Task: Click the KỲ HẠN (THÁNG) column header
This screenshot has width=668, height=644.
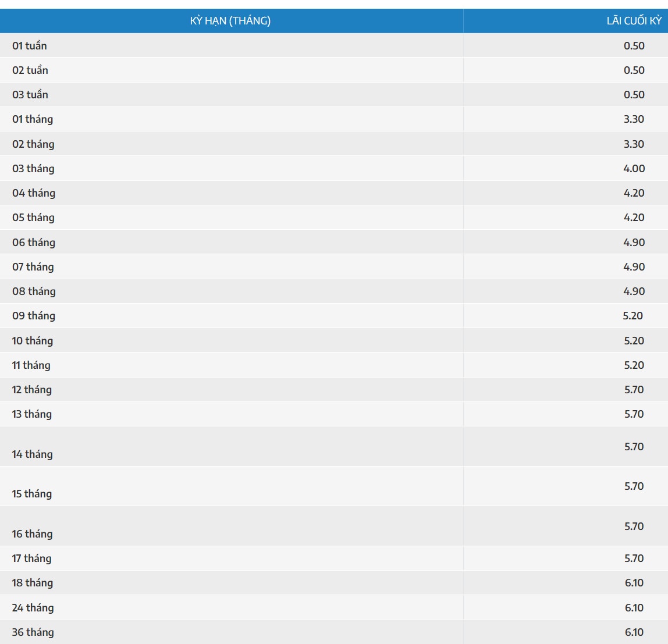Action: pyautogui.click(x=230, y=21)
